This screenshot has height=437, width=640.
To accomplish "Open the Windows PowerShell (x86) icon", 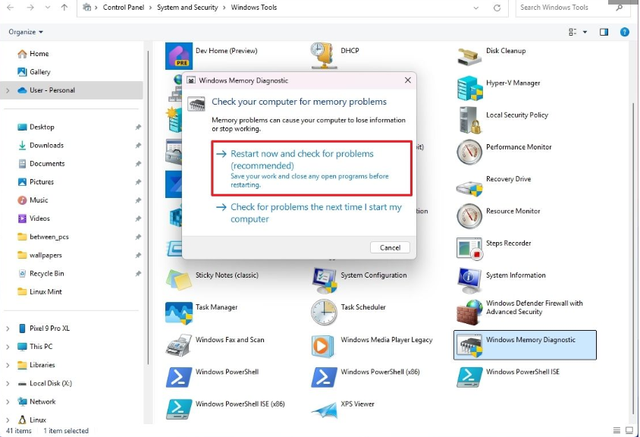I will pos(324,377).
